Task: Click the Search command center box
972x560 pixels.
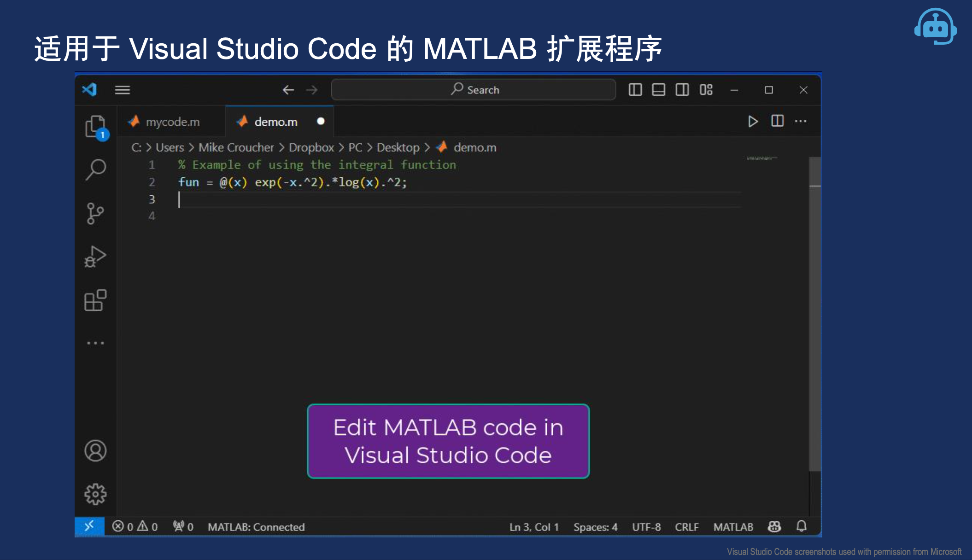Action: [474, 89]
